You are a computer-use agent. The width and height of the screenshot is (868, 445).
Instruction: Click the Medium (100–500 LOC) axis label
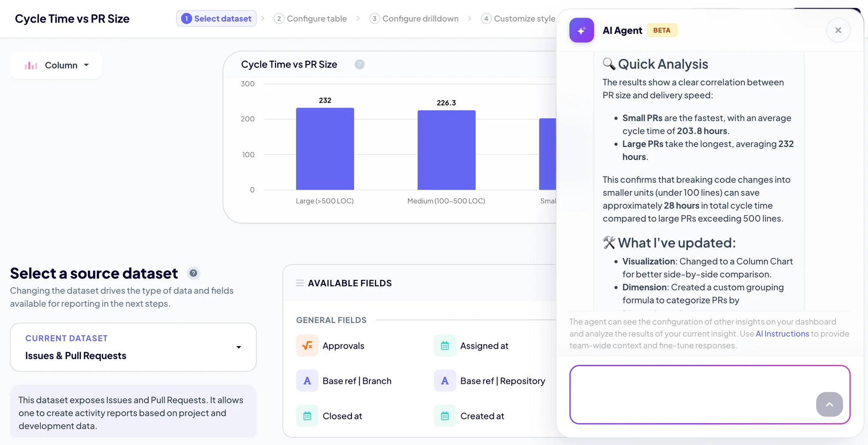[446, 201]
